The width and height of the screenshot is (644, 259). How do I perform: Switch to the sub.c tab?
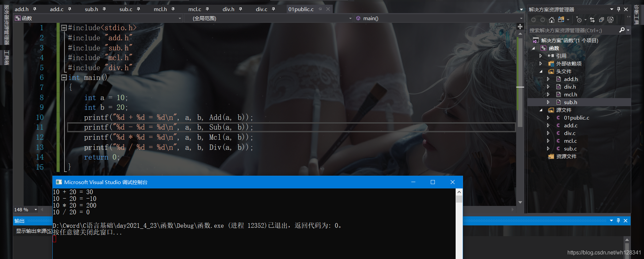pos(126,9)
